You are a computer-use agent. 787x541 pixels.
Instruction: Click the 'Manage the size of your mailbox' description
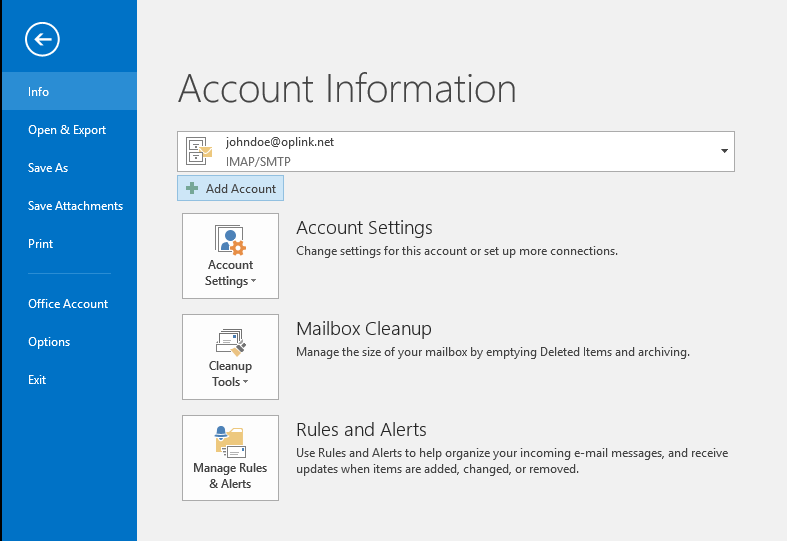(493, 352)
